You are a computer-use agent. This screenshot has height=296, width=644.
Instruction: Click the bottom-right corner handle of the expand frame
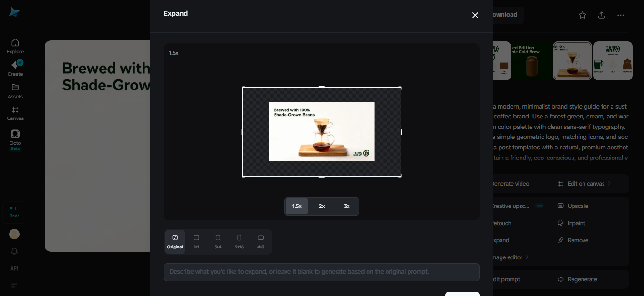click(x=400, y=176)
